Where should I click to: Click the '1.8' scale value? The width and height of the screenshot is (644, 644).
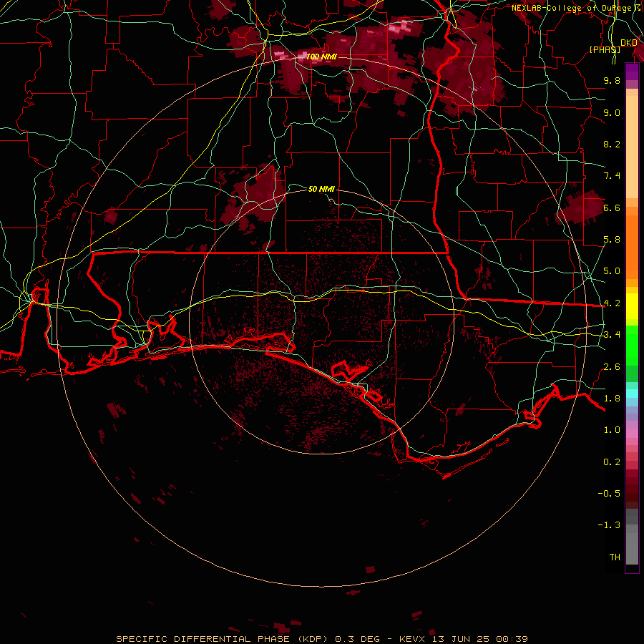612,399
